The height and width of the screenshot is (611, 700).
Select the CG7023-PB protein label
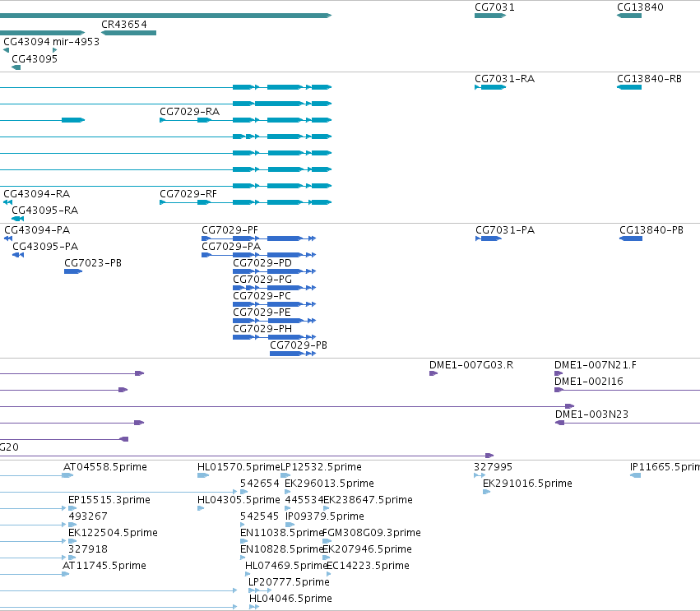93,263
